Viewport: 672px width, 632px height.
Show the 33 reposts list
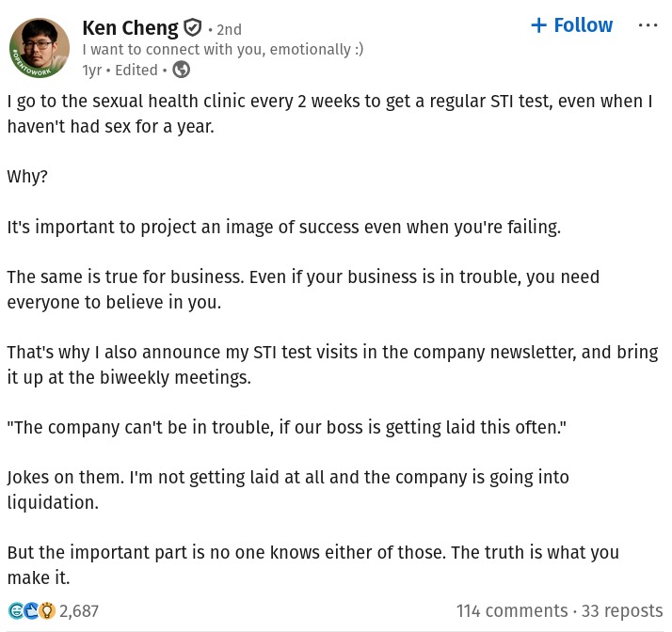[622, 611]
